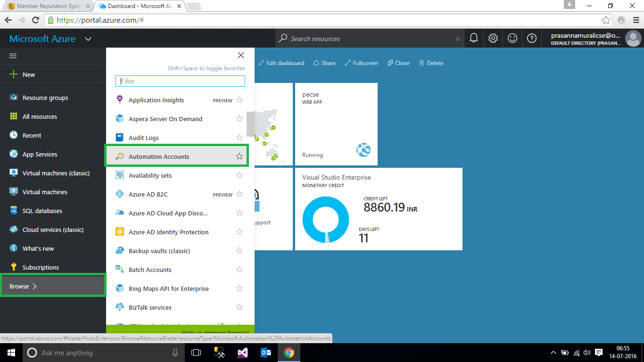Expand the Microsoft Azure dashboard dropdown chevron
Image resolution: width=644 pixels, height=362 pixels.
88,39
